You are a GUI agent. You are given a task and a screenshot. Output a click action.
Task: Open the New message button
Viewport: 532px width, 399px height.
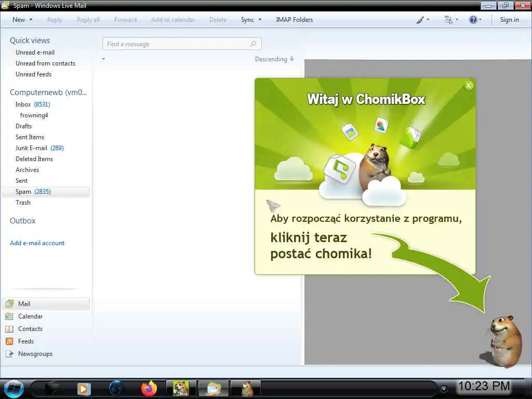point(19,20)
